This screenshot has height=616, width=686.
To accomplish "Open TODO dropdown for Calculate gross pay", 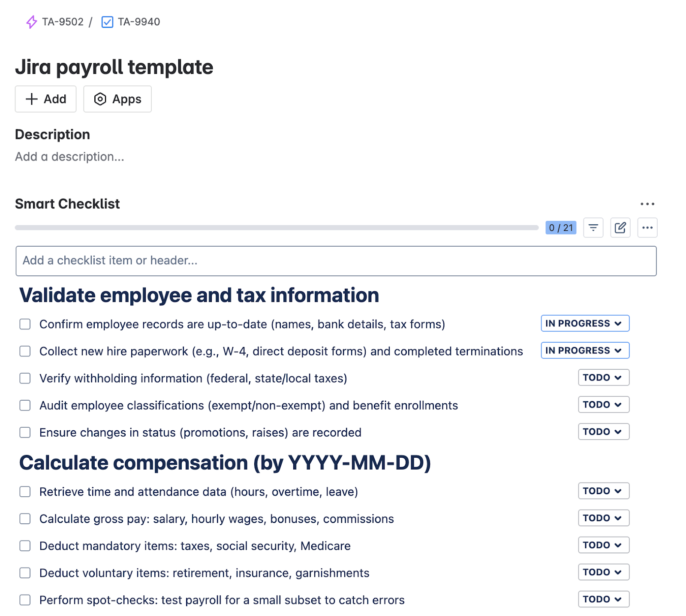I will point(604,518).
